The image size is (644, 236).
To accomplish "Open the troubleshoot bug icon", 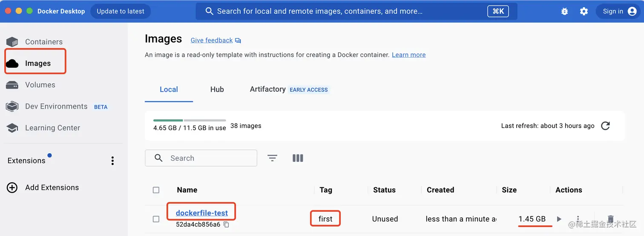I will [564, 12].
